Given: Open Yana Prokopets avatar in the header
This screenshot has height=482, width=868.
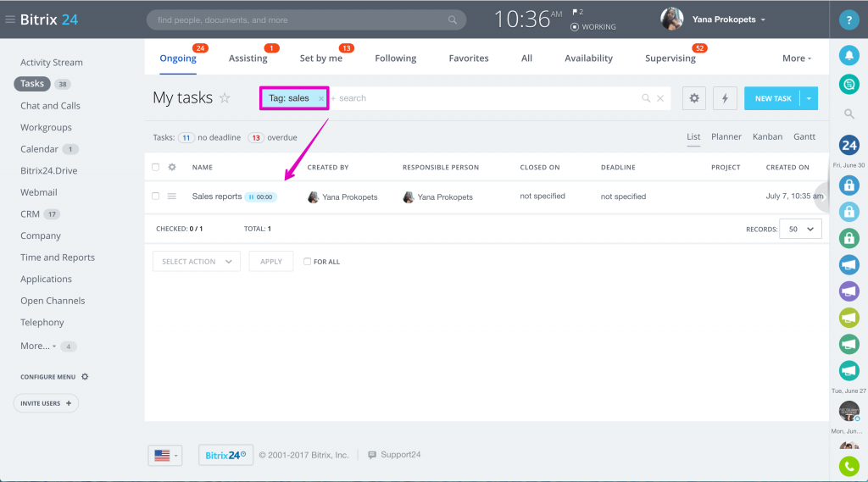Looking at the screenshot, I should [671, 19].
